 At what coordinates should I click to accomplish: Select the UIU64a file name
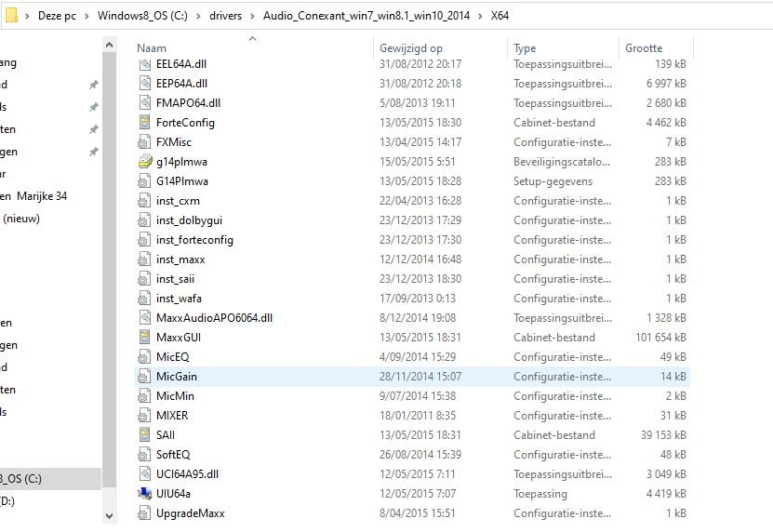173,494
